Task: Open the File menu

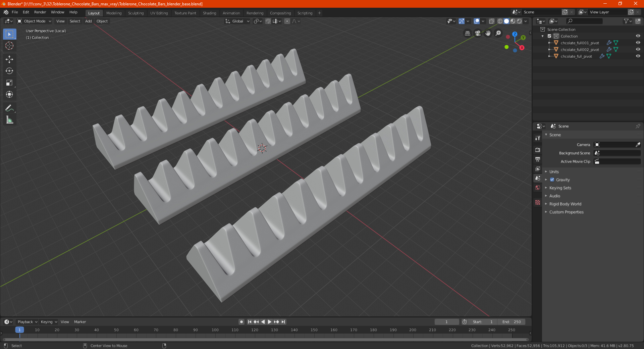Action: pyautogui.click(x=15, y=12)
